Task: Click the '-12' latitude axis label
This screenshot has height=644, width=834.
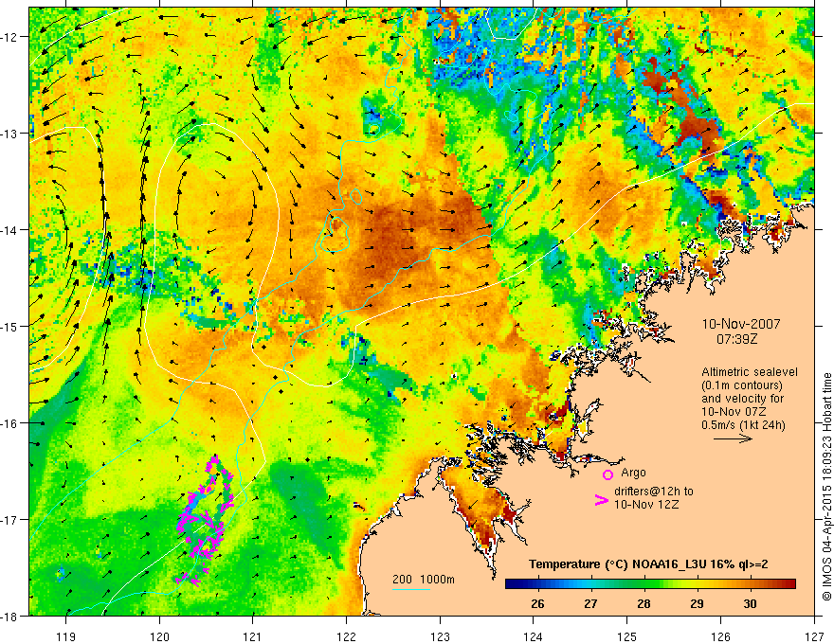Action: point(10,37)
